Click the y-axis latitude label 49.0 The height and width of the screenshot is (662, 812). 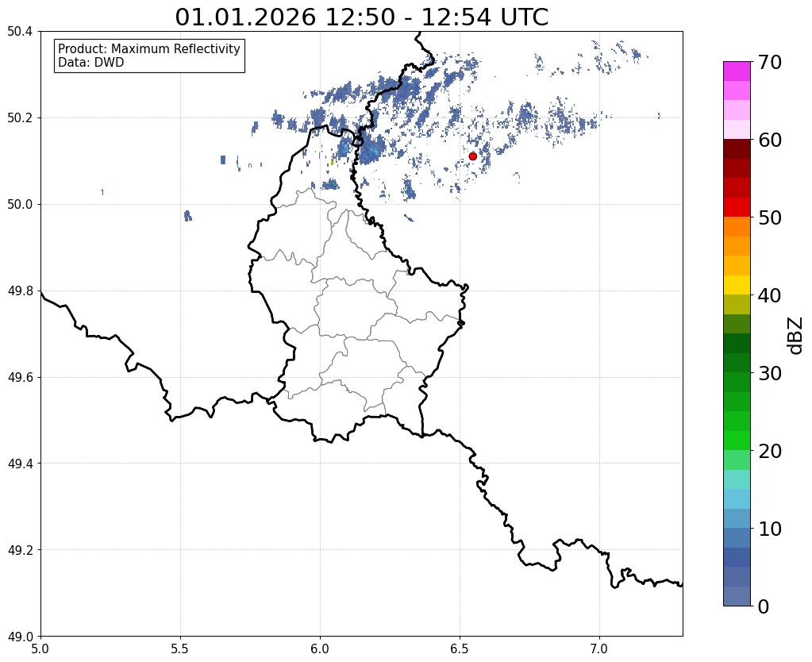[x=20, y=637]
